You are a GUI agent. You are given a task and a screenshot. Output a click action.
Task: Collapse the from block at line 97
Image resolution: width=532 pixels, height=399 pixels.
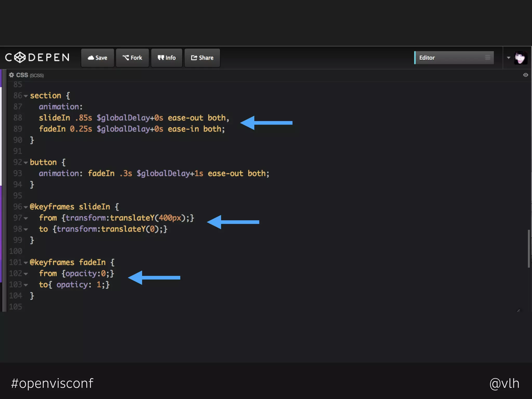[26, 218]
